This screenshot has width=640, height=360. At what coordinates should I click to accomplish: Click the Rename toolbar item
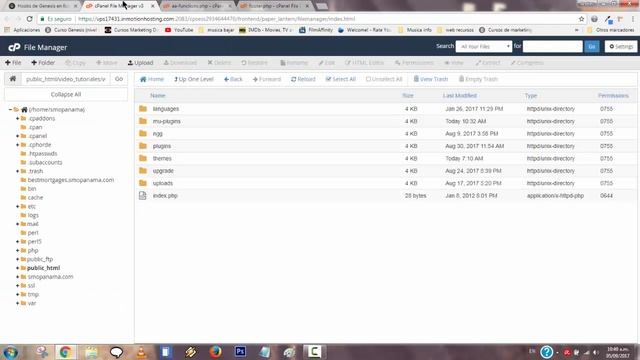[x=294, y=63]
